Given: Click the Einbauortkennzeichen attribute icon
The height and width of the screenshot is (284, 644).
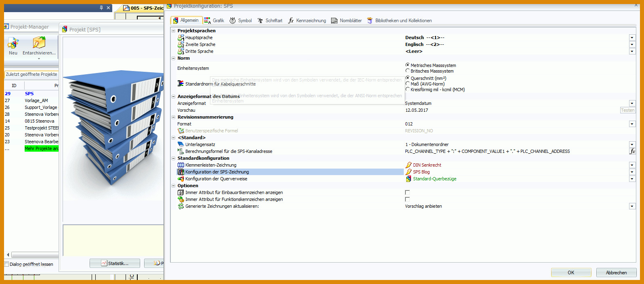Looking at the screenshot, I should (x=181, y=192).
